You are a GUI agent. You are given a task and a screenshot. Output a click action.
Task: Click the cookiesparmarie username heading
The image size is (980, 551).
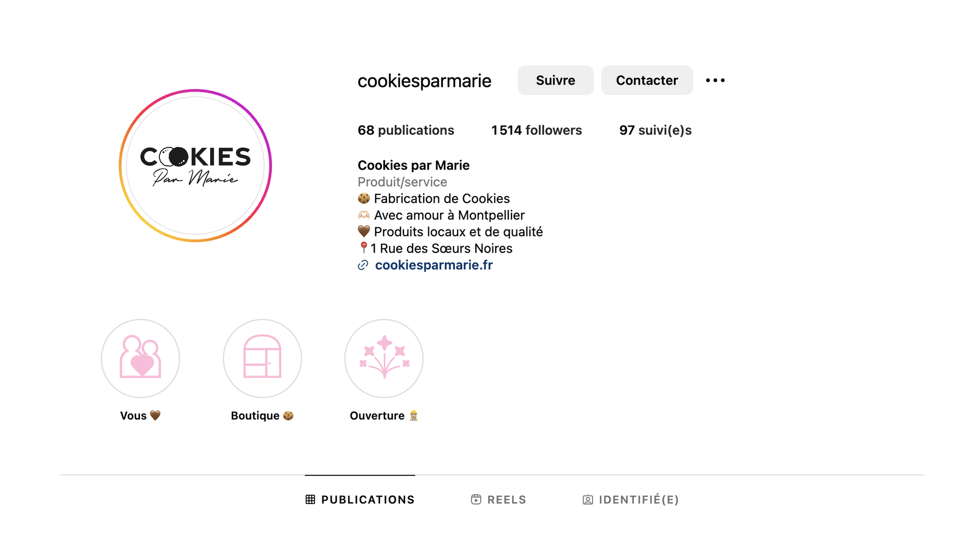click(x=425, y=81)
